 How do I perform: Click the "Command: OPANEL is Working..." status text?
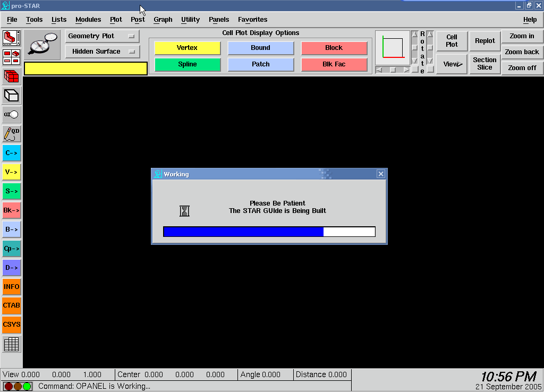point(95,386)
